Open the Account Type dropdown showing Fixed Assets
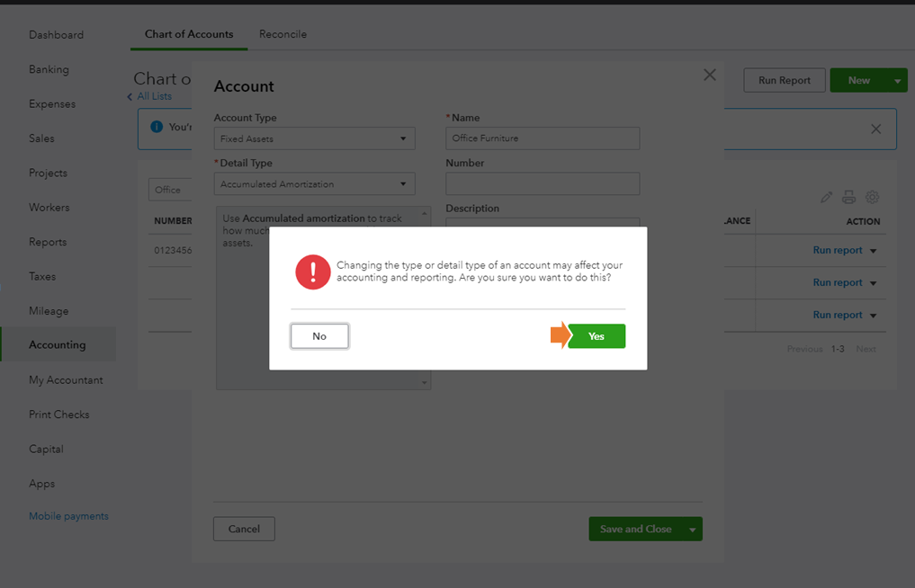Image resolution: width=915 pixels, height=588 pixels. [315, 138]
